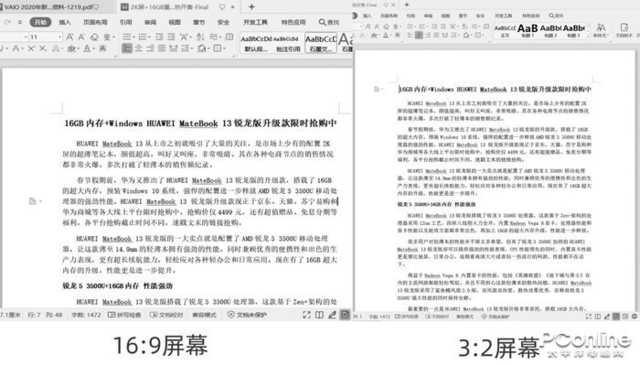Image resolution: width=640 pixels, height=365 pixels.
Task: Apply font color in the 16:9 window
Action: (x=88, y=49)
